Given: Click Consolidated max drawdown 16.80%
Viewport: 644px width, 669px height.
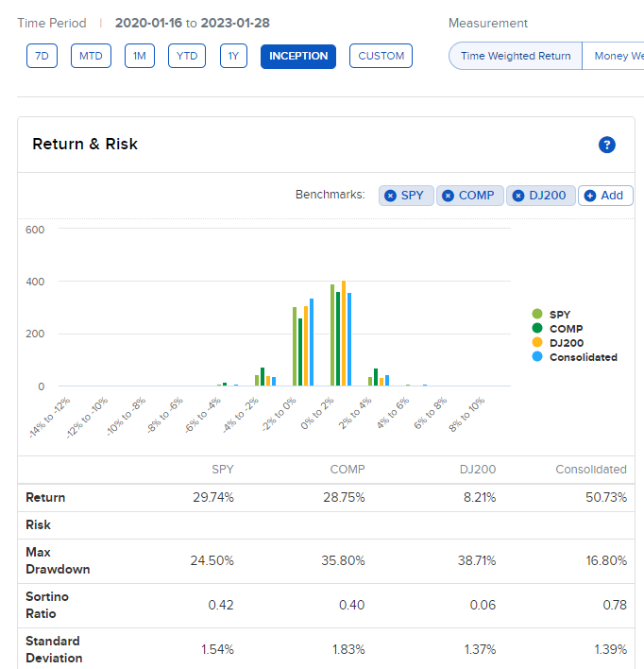Looking at the screenshot, I should point(606,560).
